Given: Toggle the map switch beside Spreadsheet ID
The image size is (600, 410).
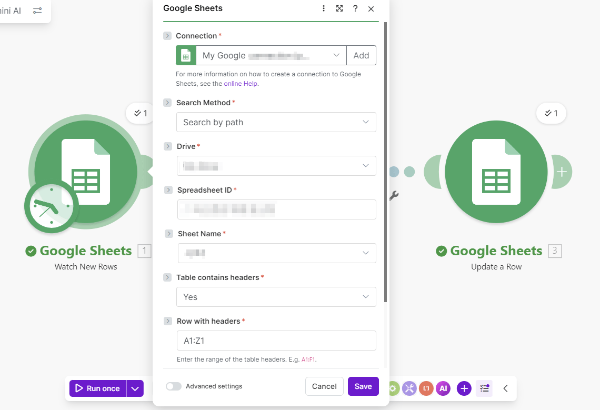Looking at the screenshot, I should [x=168, y=190].
